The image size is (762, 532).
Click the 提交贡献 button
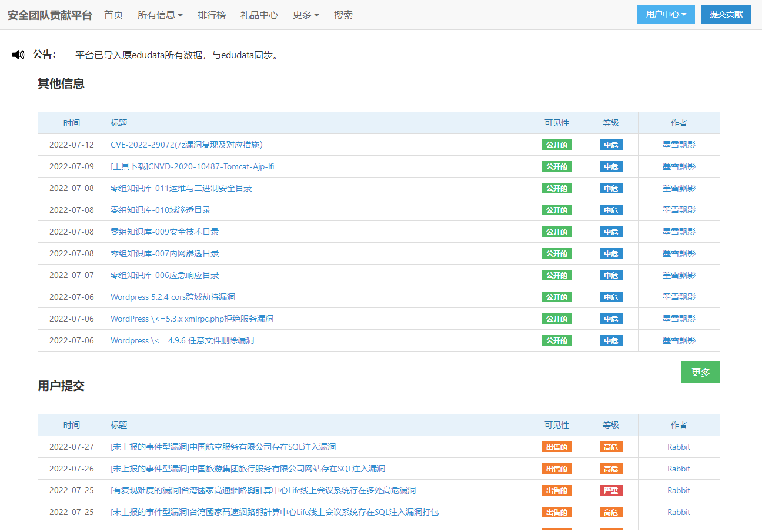[x=726, y=14]
